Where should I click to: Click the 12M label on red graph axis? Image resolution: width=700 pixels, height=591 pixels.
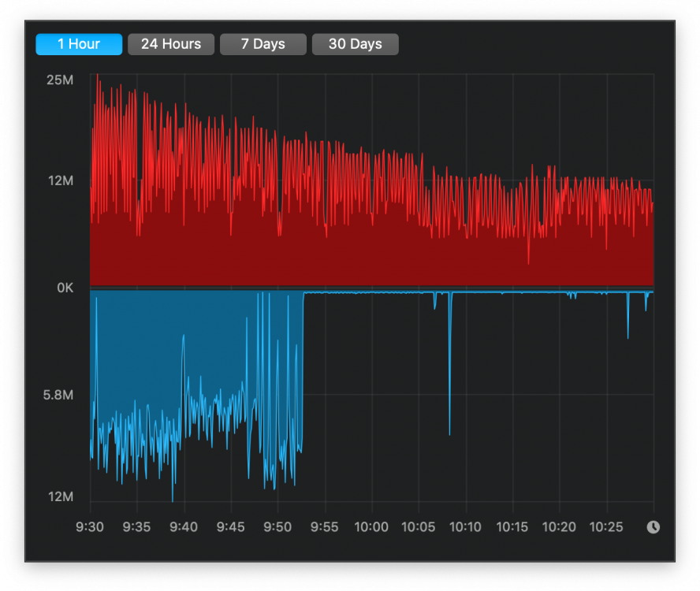61,180
